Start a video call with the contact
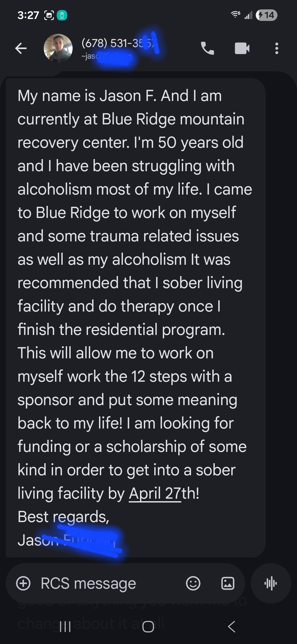Image resolution: width=297 pixels, height=644 pixels. [242, 48]
